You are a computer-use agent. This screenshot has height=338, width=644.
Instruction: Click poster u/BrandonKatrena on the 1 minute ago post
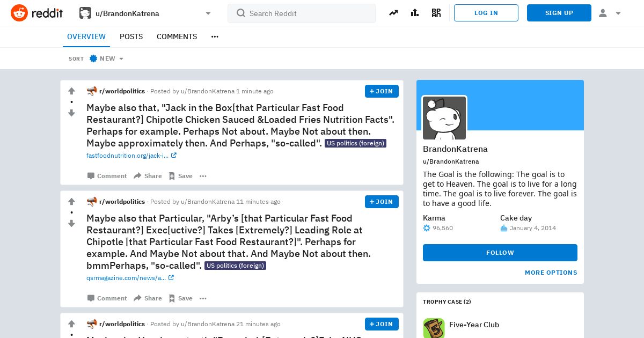(208, 91)
